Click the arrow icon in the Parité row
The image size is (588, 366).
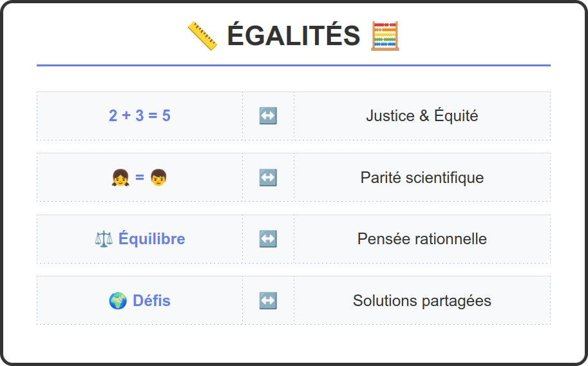tap(268, 177)
